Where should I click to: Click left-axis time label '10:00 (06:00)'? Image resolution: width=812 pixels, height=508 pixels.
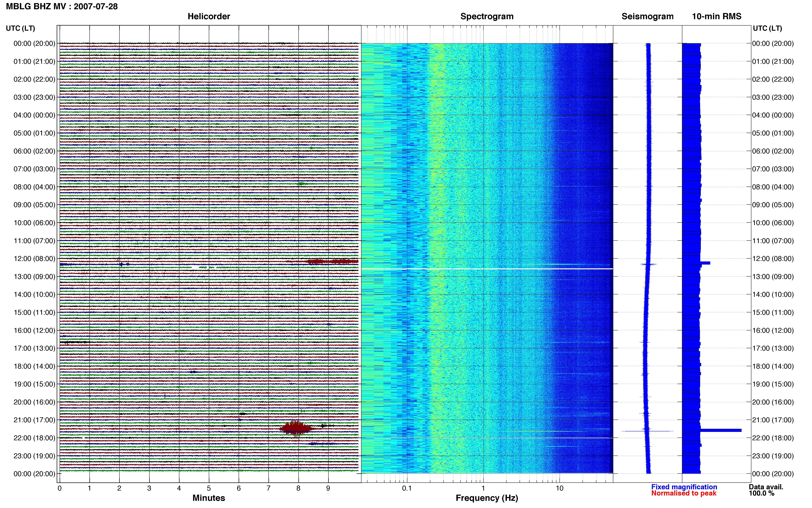[x=34, y=223]
